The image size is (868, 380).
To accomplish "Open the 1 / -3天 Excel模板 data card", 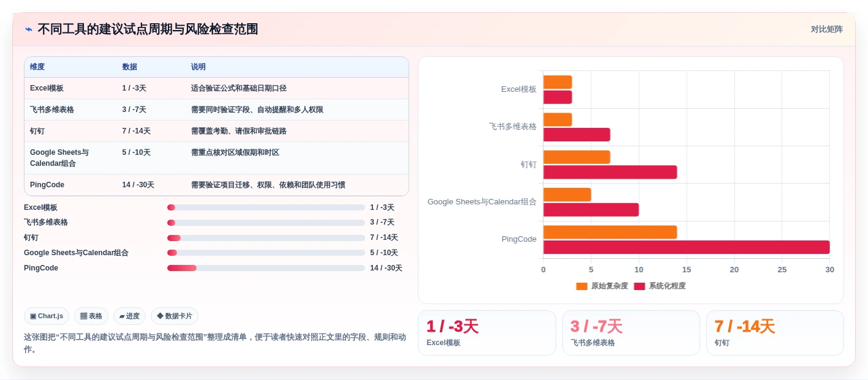I will tap(487, 333).
